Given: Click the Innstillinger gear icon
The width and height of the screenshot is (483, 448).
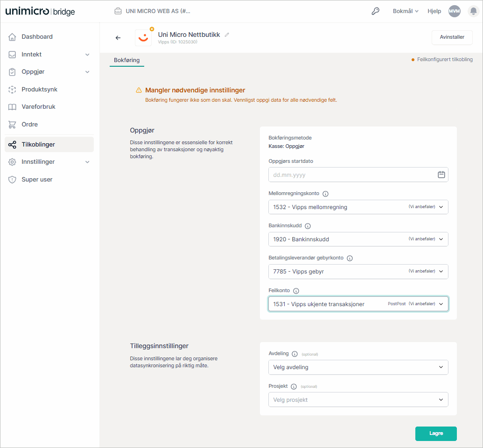Looking at the screenshot, I should pyautogui.click(x=12, y=162).
